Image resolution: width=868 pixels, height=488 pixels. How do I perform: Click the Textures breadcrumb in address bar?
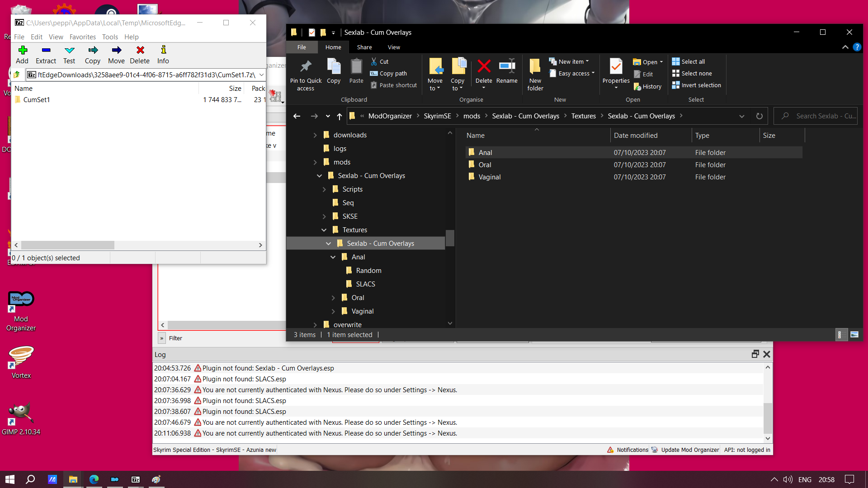coord(583,116)
